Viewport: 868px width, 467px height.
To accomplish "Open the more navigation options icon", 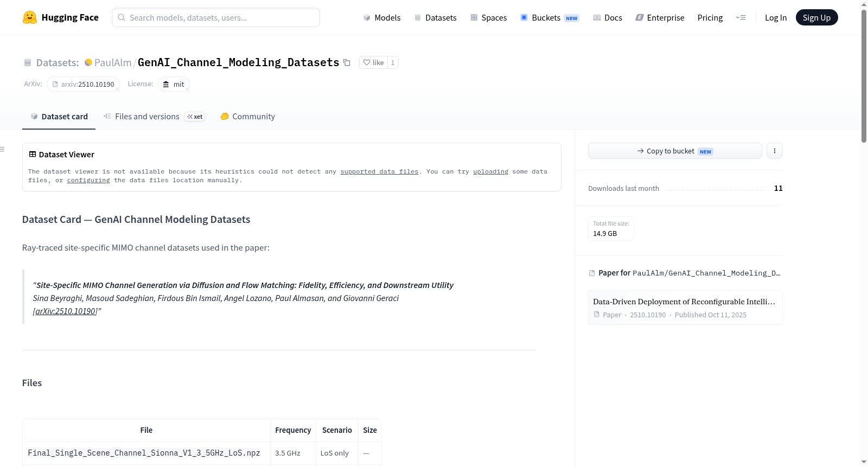I will click(x=741, y=17).
